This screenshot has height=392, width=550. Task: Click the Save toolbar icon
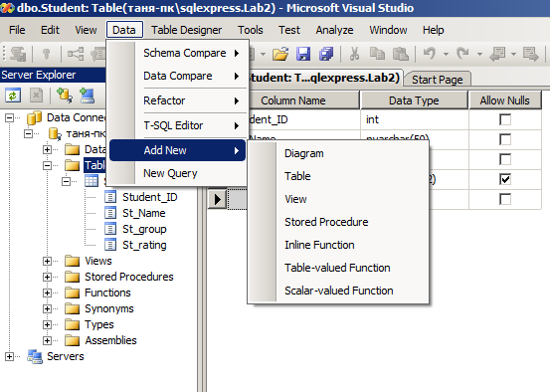pyautogui.click(x=303, y=54)
